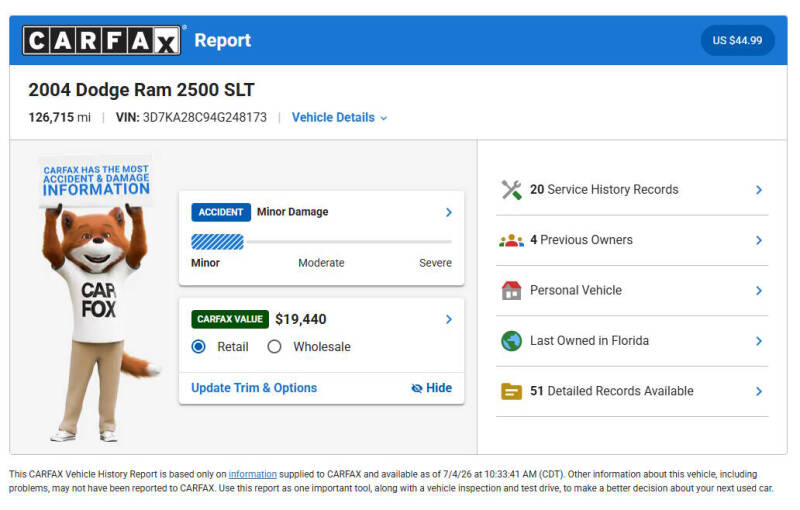The height and width of the screenshot is (510, 800).
Task: Open the CARFAX Value chevron arrow
Action: tap(448, 319)
